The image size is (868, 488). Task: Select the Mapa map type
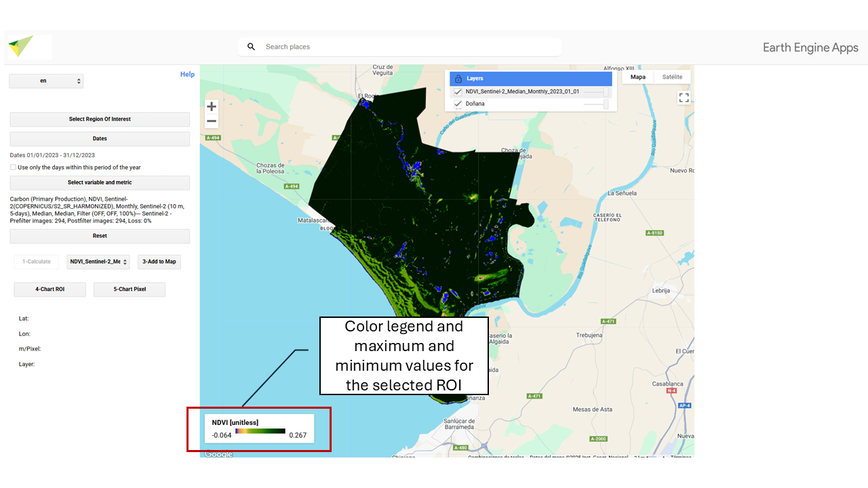tap(638, 77)
